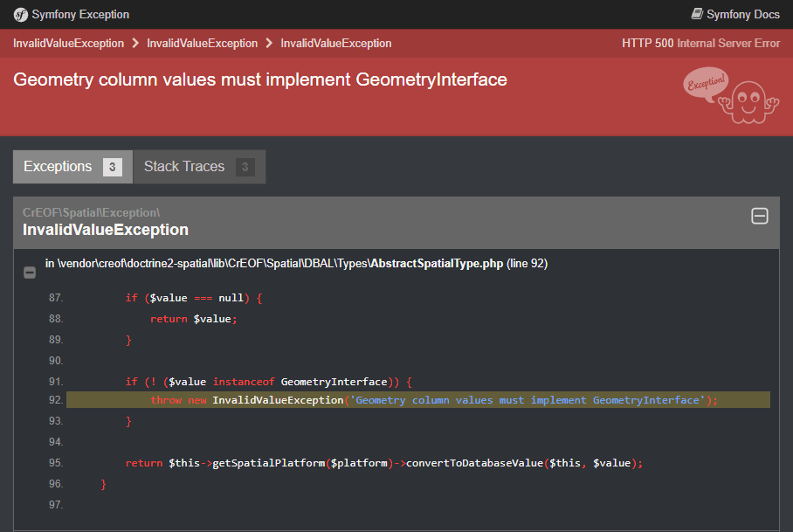Viewport: 793px width, 532px height.
Task: Click the red "Exception!" speech bubble
Action: coord(705,85)
